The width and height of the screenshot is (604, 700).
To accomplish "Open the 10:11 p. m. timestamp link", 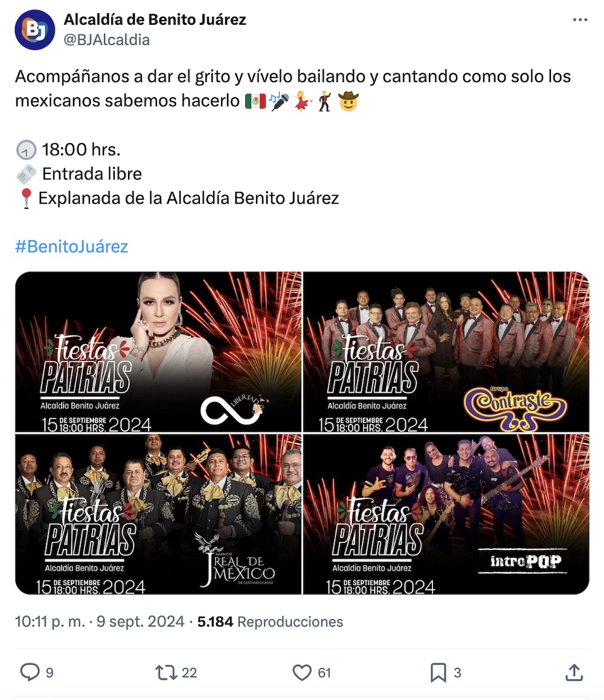I will click(x=50, y=621).
